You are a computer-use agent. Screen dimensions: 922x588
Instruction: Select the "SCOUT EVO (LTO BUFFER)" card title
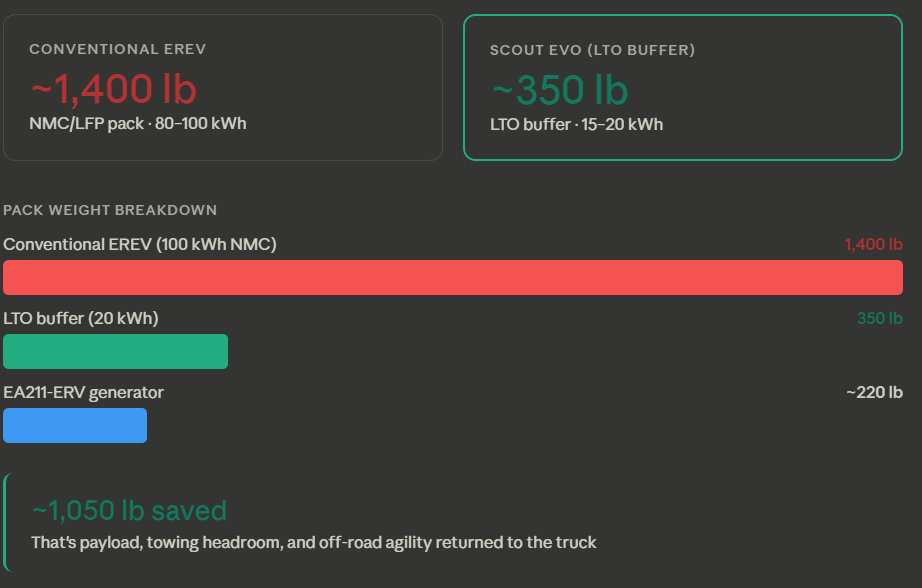(x=592, y=50)
